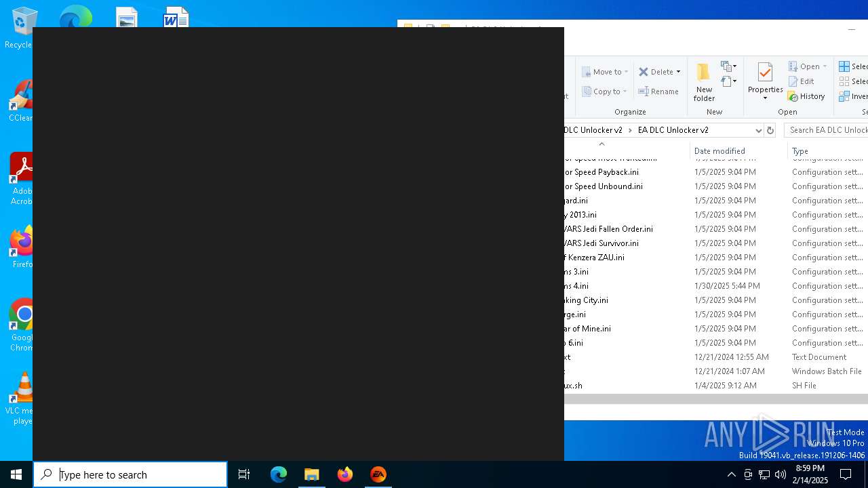Screen dimensions: 868x488
Task: Click the 1/30/2025 5:44 PM date cell
Action: pos(727,286)
